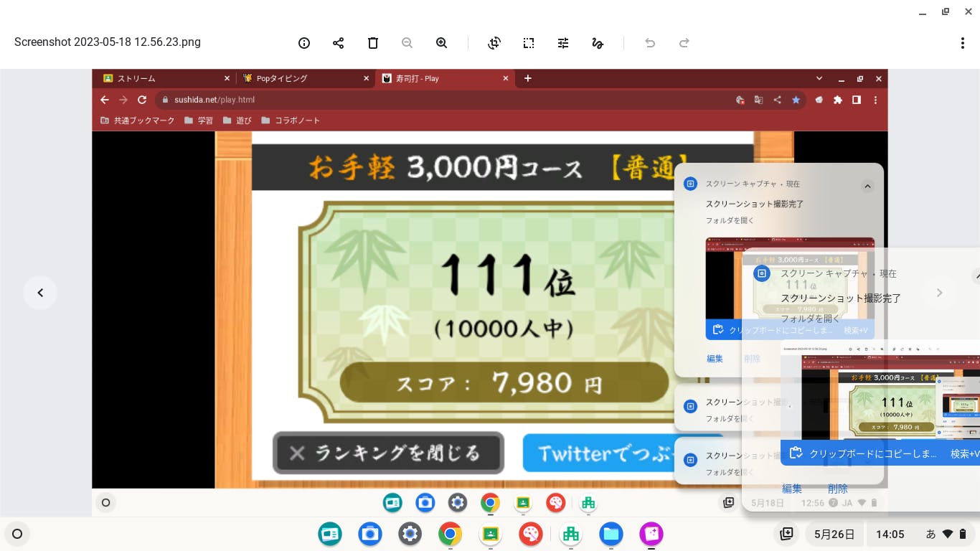Open the Lighting filters sliders tool

tap(563, 43)
